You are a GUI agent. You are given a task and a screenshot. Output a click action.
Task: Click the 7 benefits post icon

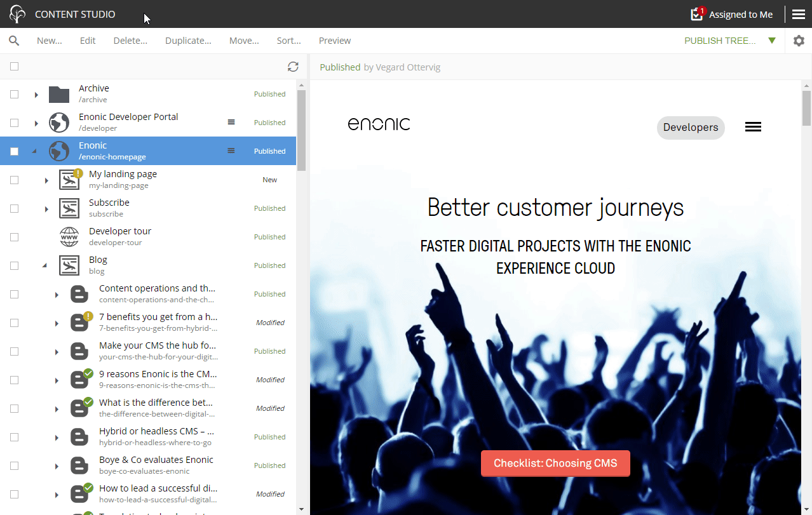(80, 322)
